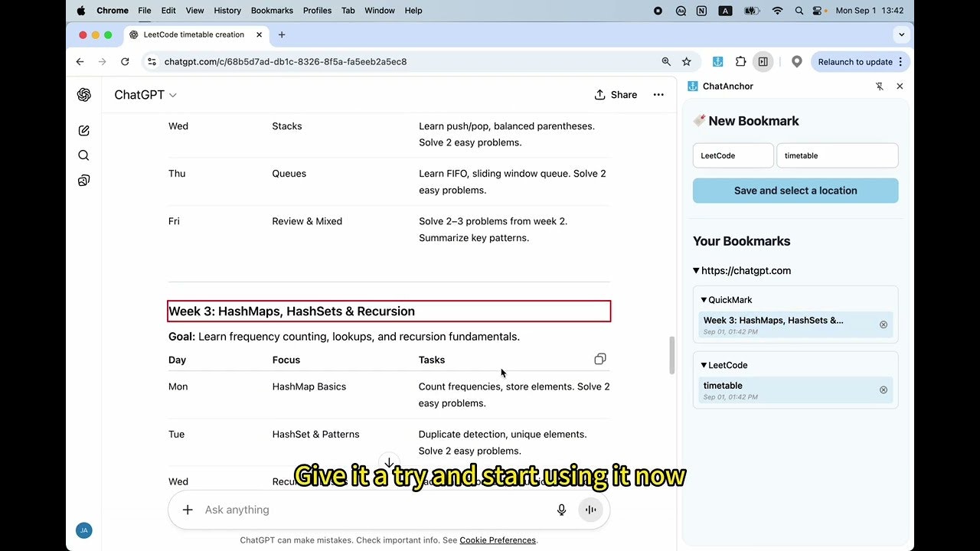Open the File menu
The image size is (980, 551).
[145, 11]
